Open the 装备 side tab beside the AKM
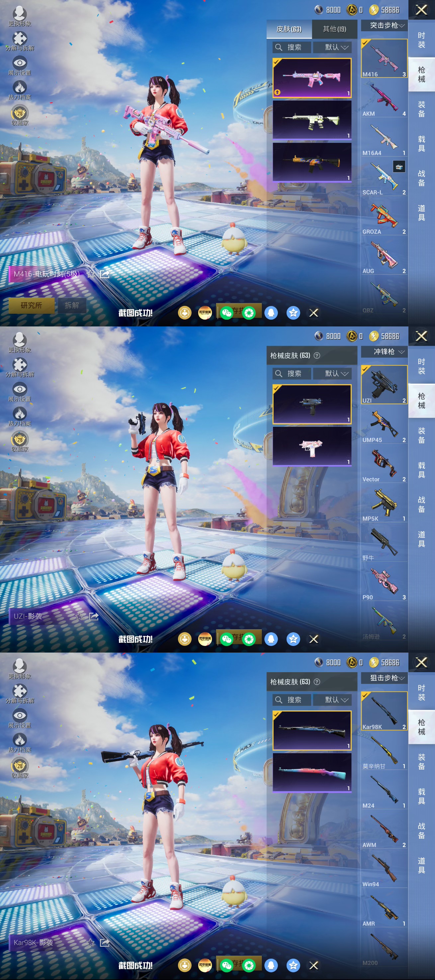This screenshot has width=435, height=980. (421, 109)
